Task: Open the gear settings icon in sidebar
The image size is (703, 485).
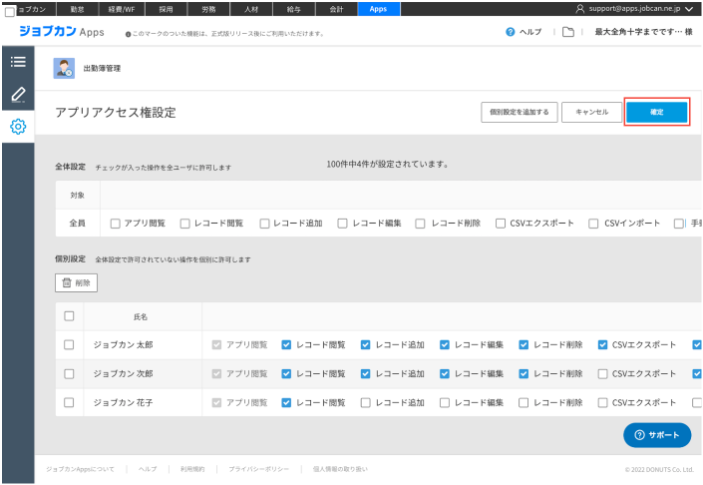Action: [x=17, y=127]
